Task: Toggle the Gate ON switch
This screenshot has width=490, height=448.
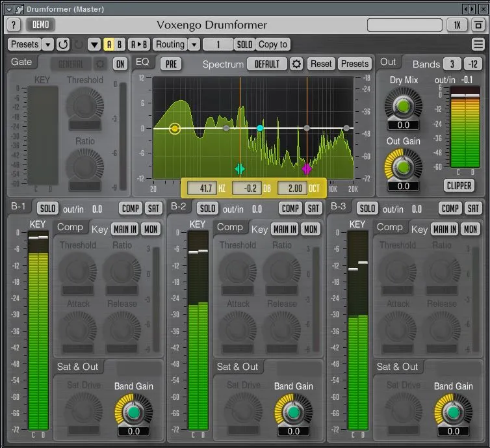Action: tap(120, 64)
